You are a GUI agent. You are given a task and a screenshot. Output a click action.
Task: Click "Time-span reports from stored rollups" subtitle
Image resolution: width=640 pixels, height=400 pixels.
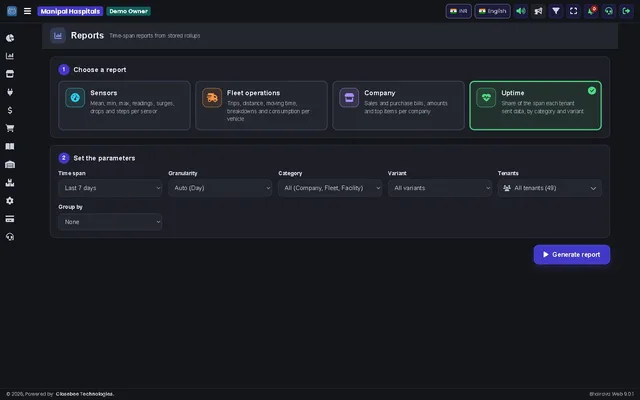(x=155, y=36)
